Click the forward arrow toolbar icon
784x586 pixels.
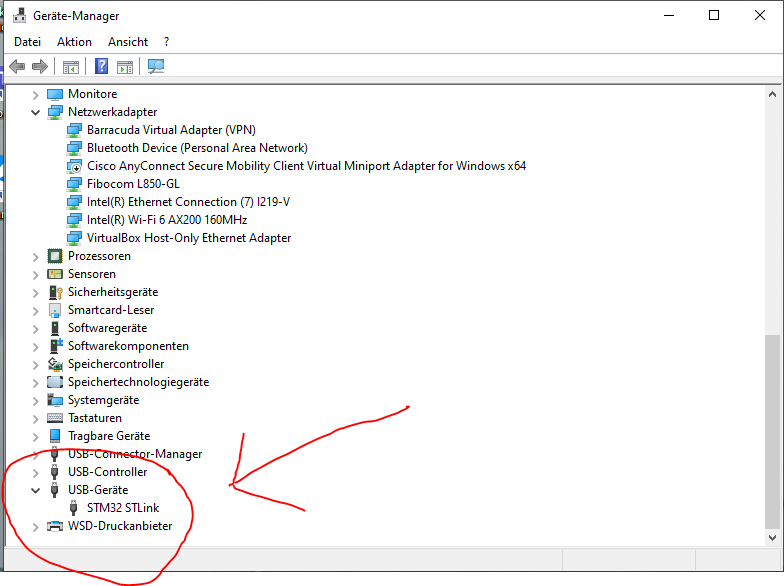[40, 67]
